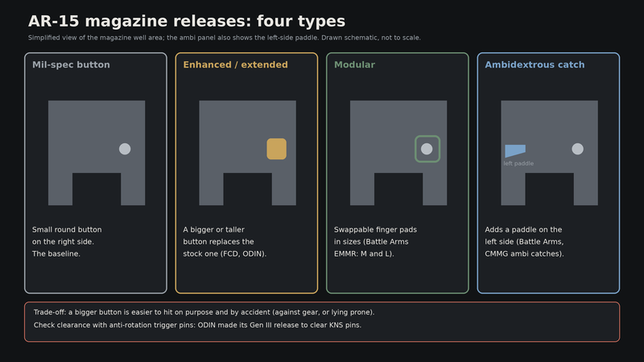Select the 'Mil-spec button' heading
Image resolution: width=644 pixels, height=362 pixels.
click(71, 65)
